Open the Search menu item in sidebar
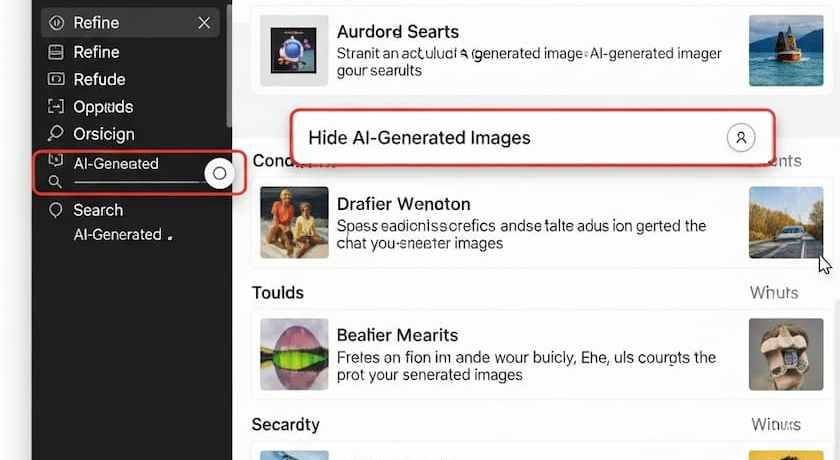The width and height of the screenshot is (840, 460). [99, 210]
